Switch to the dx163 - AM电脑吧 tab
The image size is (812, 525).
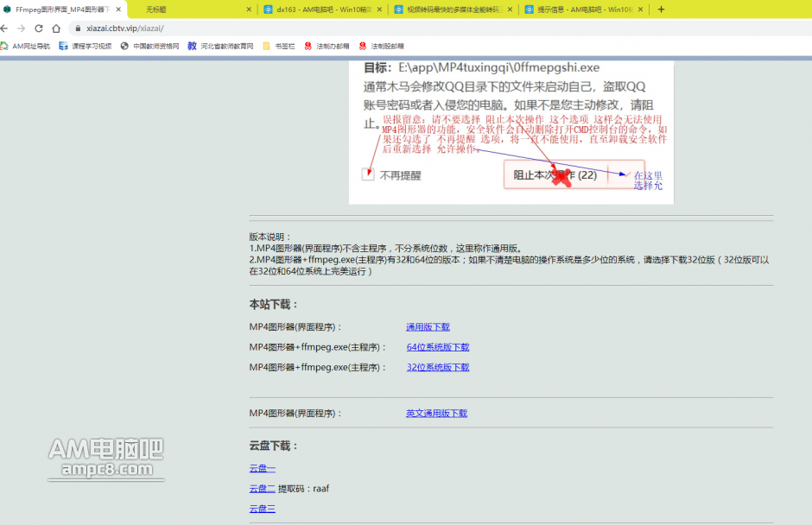click(x=322, y=9)
